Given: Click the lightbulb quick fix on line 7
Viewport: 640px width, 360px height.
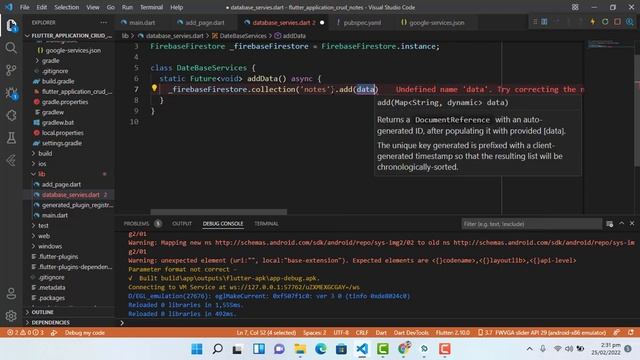Looking at the screenshot, I should coord(154,88).
